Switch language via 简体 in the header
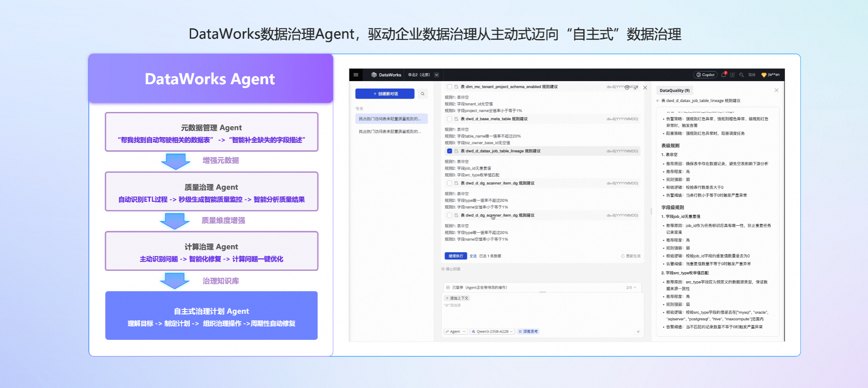Image resolution: width=868 pixels, height=388 pixels. pos(752,75)
